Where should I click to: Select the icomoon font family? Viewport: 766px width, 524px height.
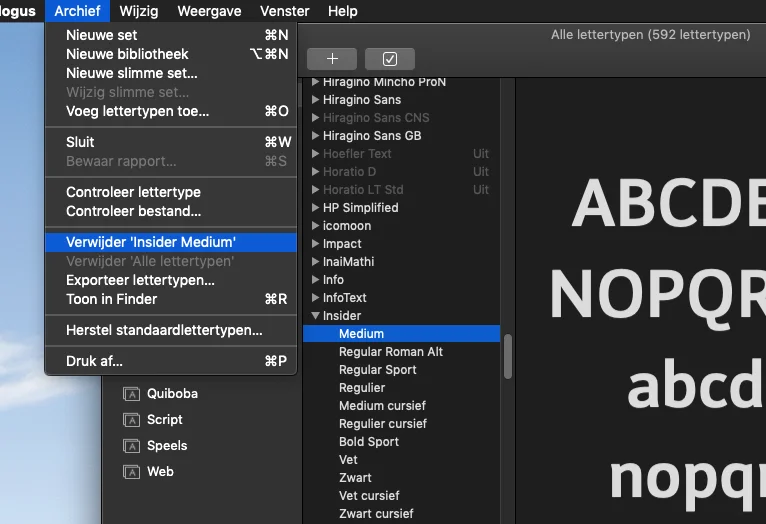click(x=347, y=226)
